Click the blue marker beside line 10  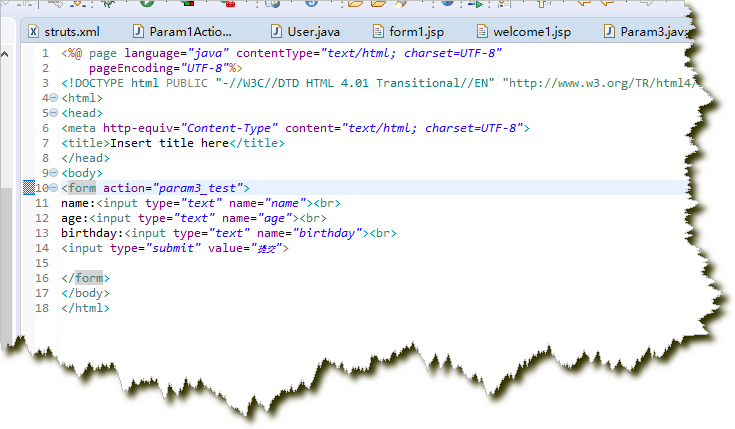29,188
